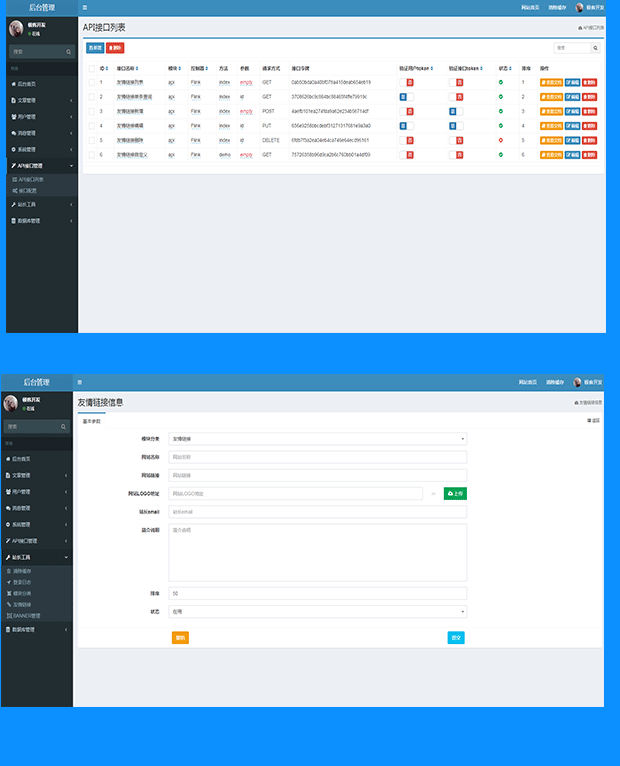Screen dimensions: 620x766
Task: Expand 用户管理 in API list sidebar
Action: point(42,117)
